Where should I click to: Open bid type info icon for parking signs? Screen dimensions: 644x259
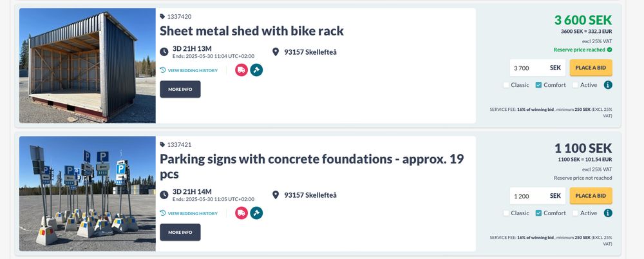point(608,213)
